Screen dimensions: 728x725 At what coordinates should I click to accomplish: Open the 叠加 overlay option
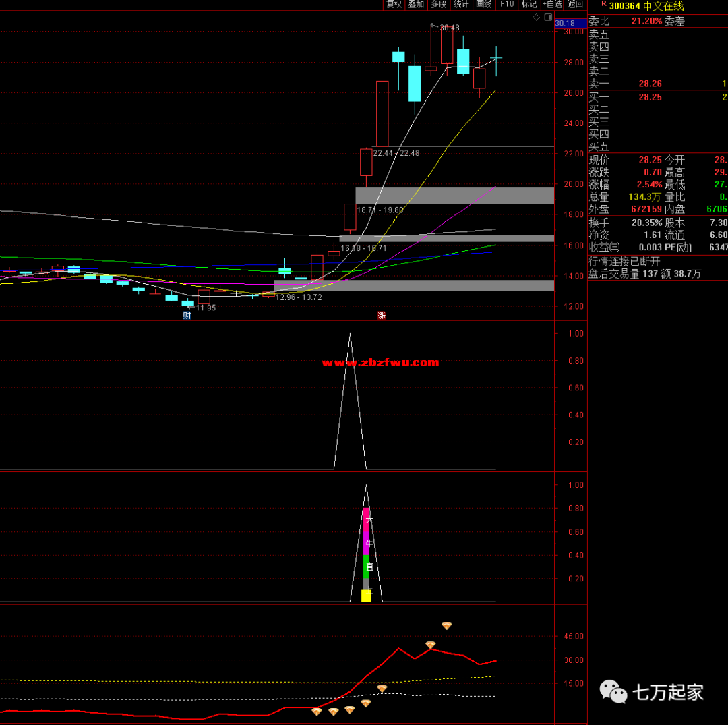pos(416,5)
